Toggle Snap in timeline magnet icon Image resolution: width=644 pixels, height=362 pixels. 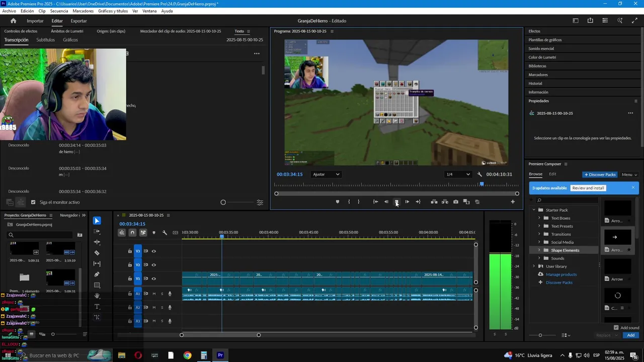click(132, 233)
